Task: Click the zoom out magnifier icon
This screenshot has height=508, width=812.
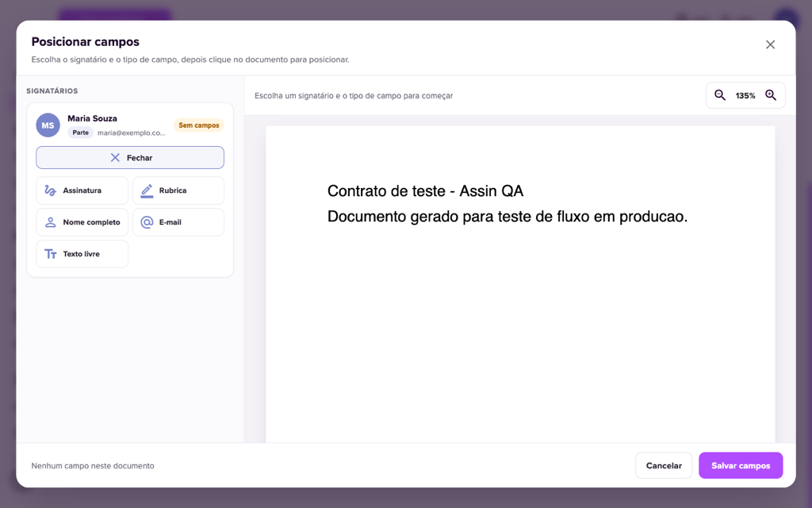Action: 720,95
